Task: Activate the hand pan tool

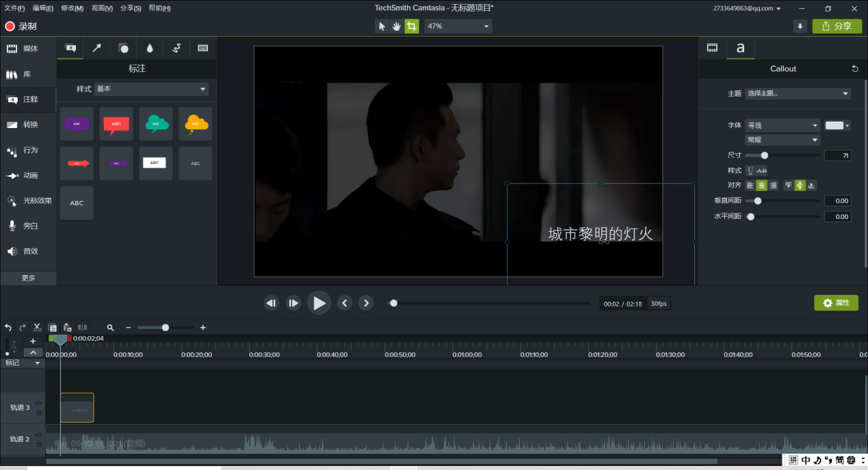Action: tap(397, 26)
